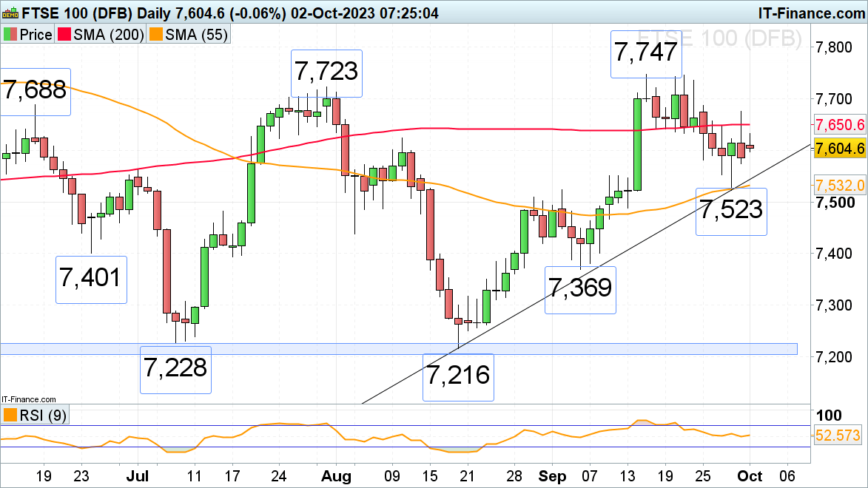Select the RSI (9) indicator label
Screen dimensions: 868x488
tap(43, 415)
